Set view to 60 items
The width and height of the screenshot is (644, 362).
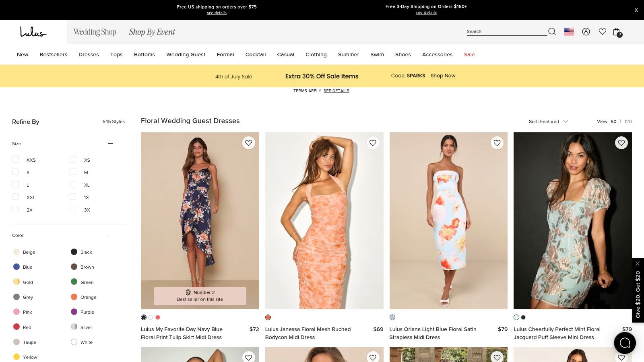click(x=613, y=121)
